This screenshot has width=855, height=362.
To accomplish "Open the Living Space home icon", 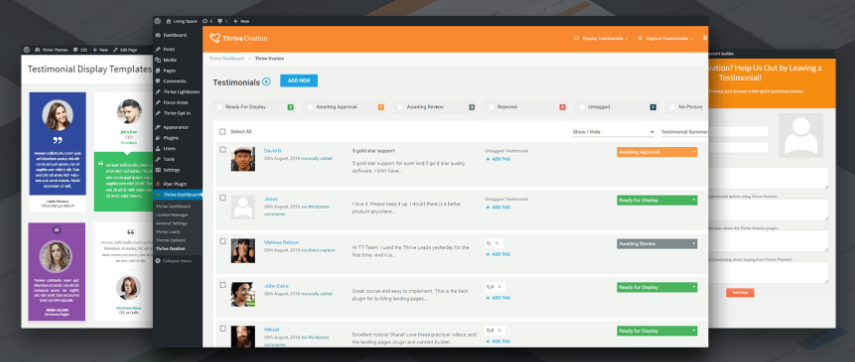I will 169,21.
